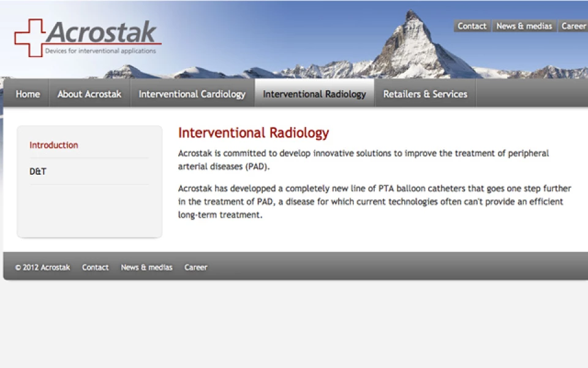Image resolution: width=588 pixels, height=368 pixels.
Task: Open News & medias in top header
Action: pyautogui.click(x=524, y=26)
